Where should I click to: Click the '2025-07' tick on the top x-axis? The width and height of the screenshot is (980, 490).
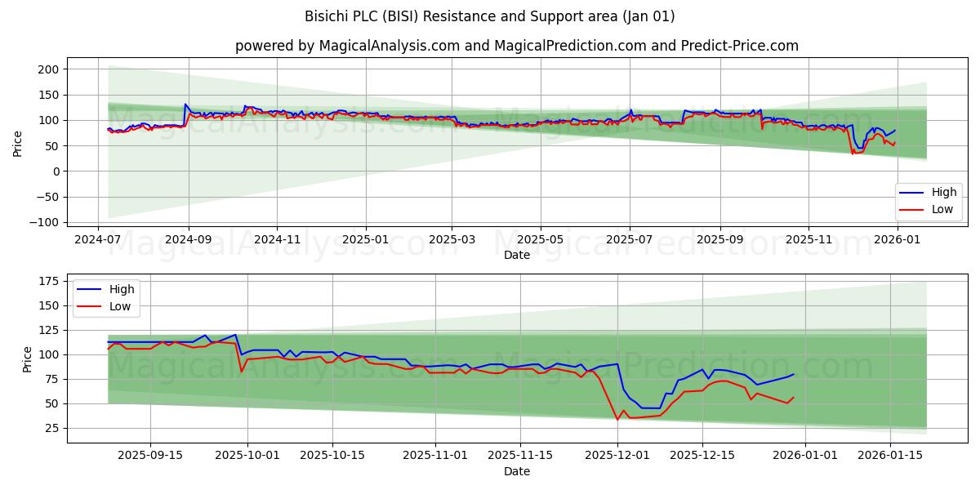point(629,239)
